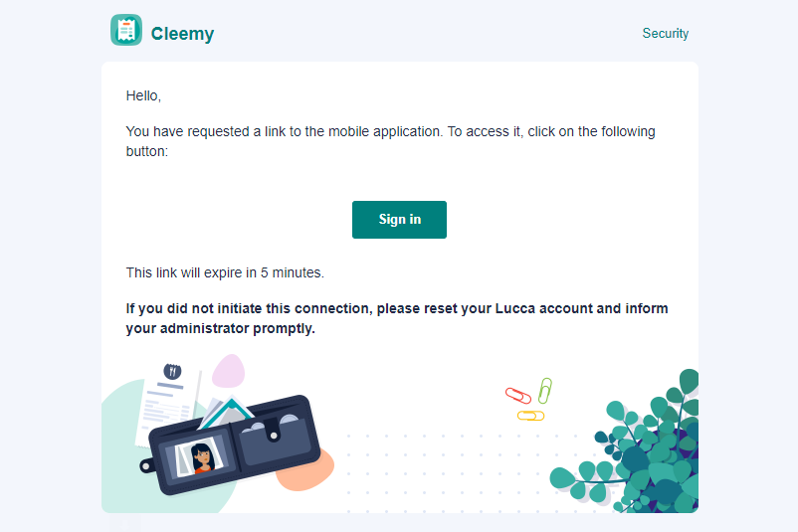Click the Cleemy brand name text
This screenshot has width=798, height=532.
[182, 34]
